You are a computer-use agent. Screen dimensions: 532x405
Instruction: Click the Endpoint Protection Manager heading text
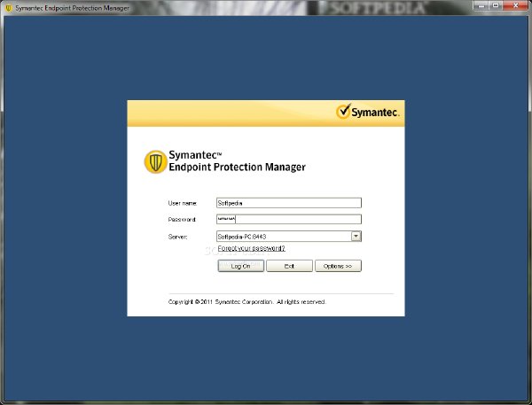(x=237, y=167)
